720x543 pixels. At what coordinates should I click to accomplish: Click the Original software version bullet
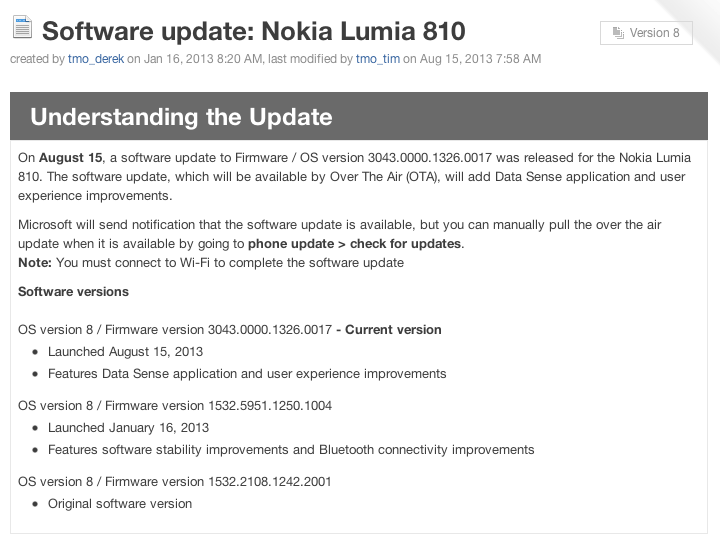120,504
